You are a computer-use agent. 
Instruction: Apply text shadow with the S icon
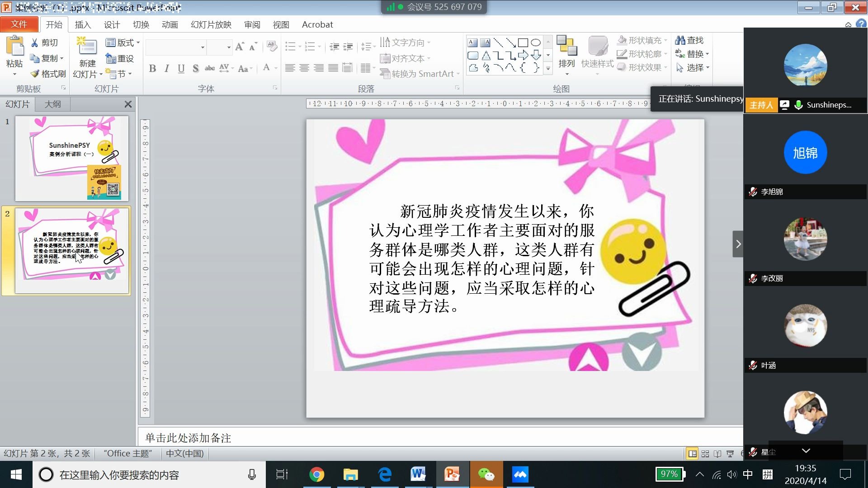click(195, 69)
